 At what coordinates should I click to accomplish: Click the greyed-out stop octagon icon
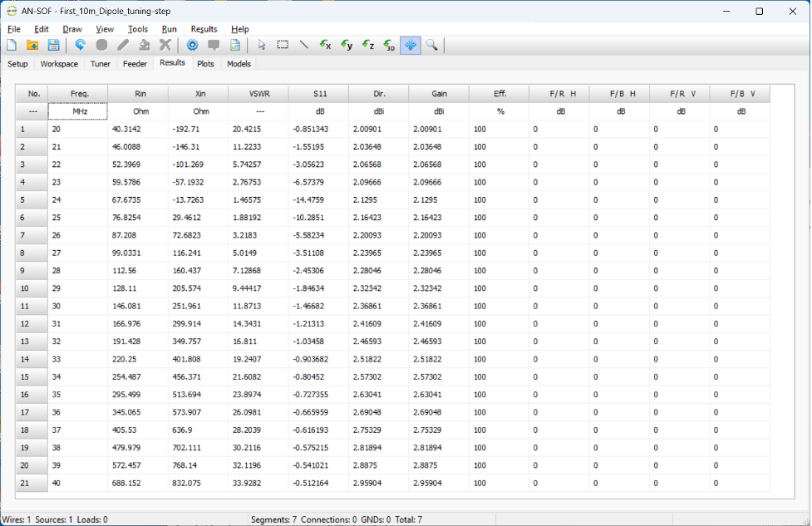(101, 45)
